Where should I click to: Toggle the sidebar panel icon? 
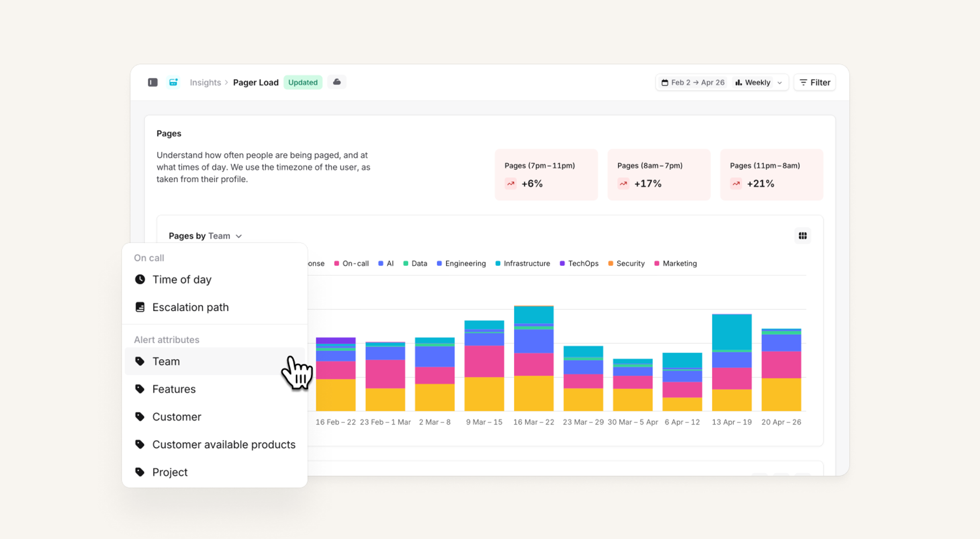point(152,82)
